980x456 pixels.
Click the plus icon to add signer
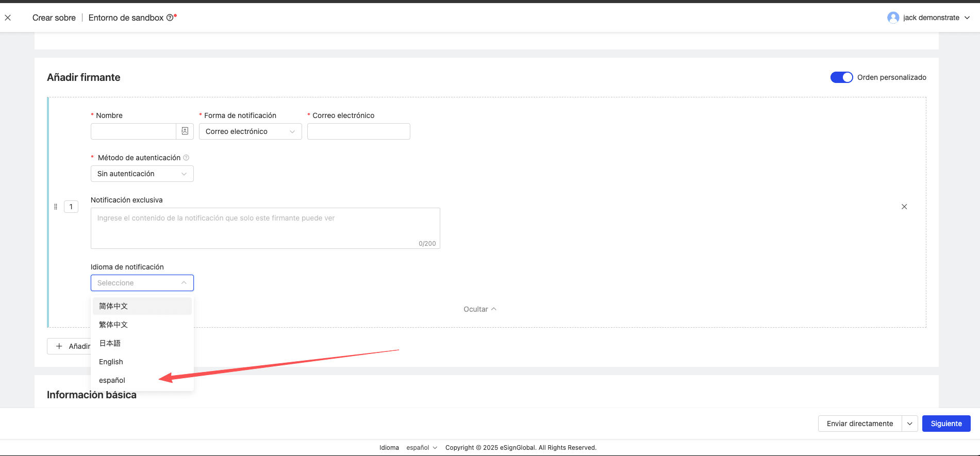pos(59,346)
